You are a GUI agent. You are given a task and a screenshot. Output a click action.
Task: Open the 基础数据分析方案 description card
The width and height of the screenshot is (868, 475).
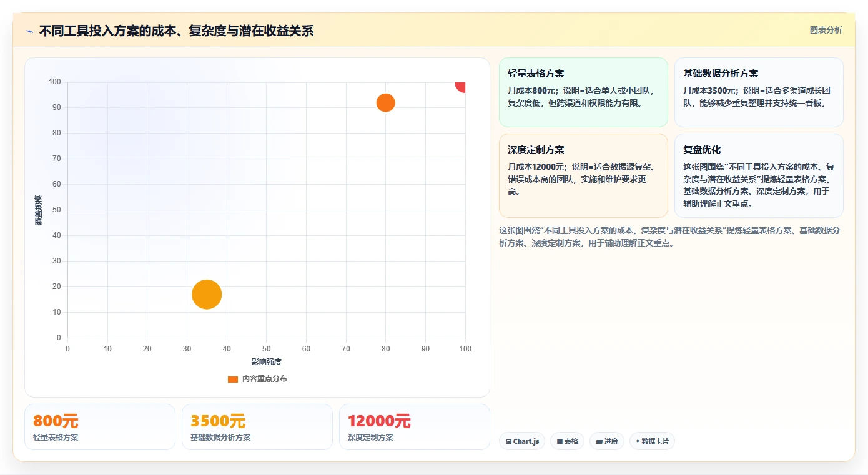(x=759, y=92)
